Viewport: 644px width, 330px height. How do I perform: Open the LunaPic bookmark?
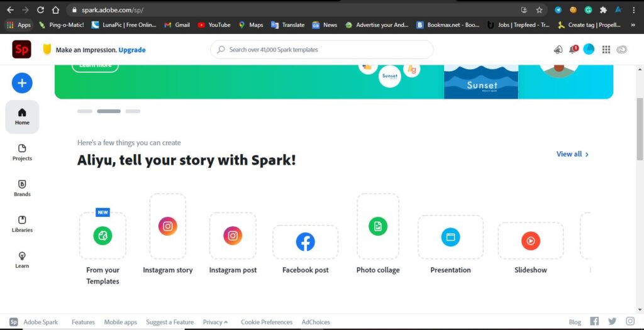click(x=124, y=25)
